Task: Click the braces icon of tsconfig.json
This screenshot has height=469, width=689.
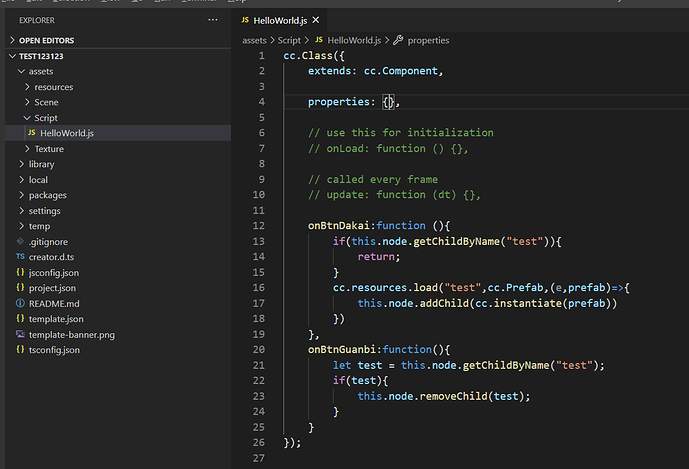Action: [20, 350]
